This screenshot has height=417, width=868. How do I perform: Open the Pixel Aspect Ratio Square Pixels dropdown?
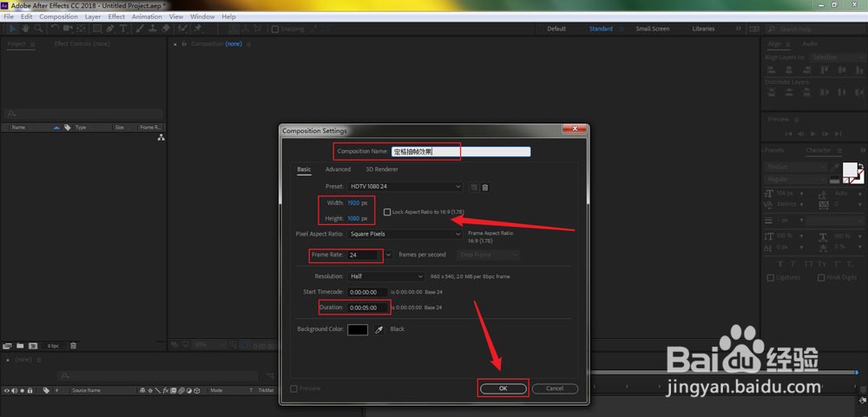(x=404, y=235)
